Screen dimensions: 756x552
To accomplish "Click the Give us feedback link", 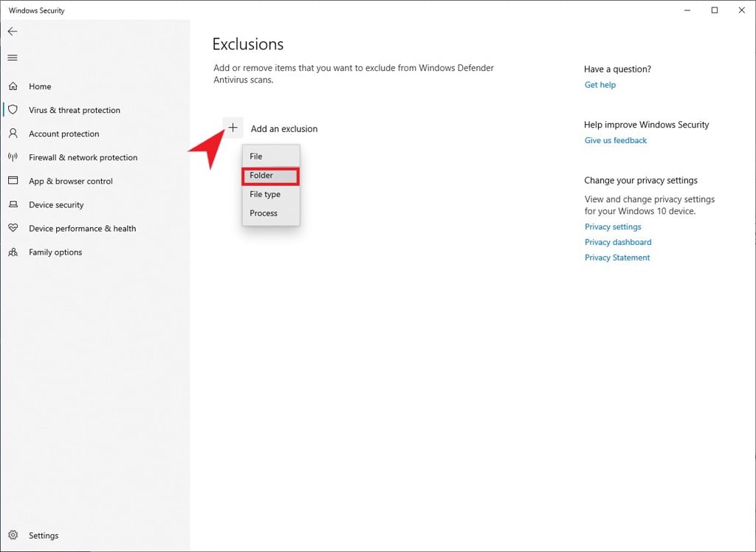I will pyautogui.click(x=616, y=140).
